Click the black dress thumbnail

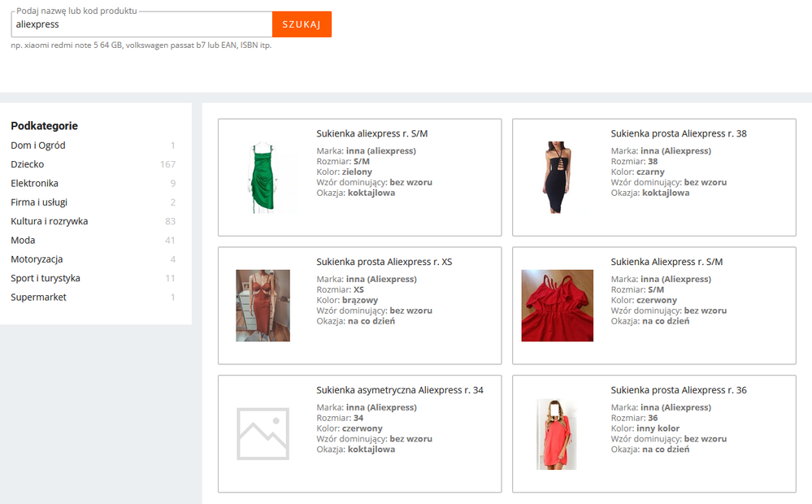coord(557,178)
